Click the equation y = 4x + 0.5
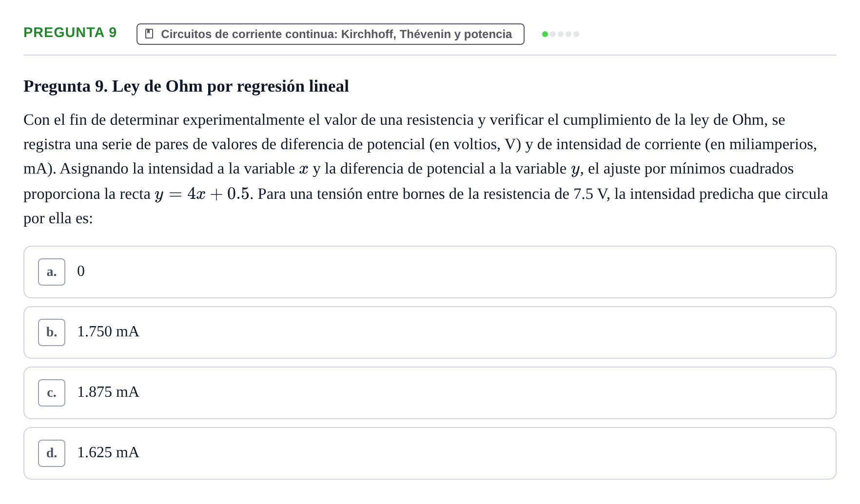The width and height of the screenshot is (860, 504). (202, 194)
